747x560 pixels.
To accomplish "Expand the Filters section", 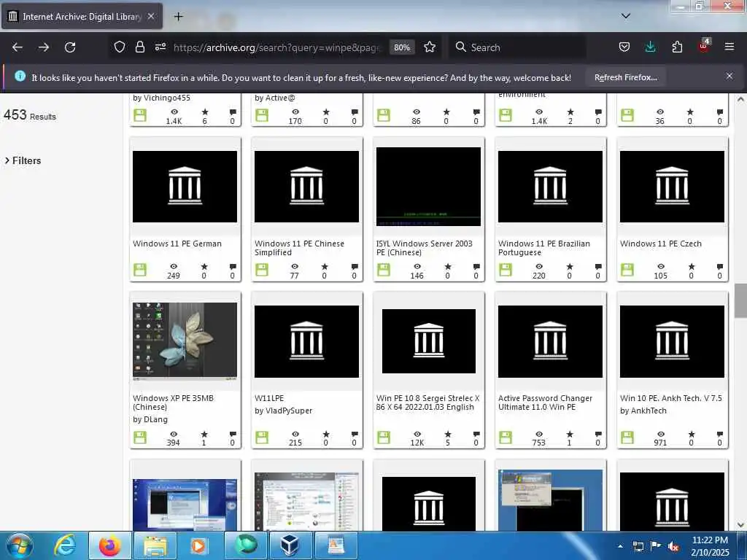I will (x=23, y=160).
